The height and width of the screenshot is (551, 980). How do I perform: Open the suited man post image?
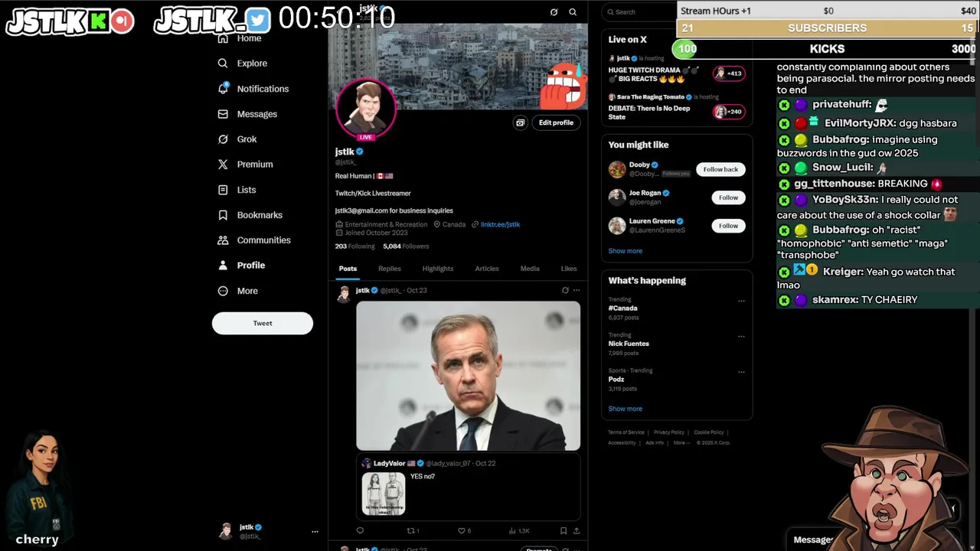coord(468,376)
